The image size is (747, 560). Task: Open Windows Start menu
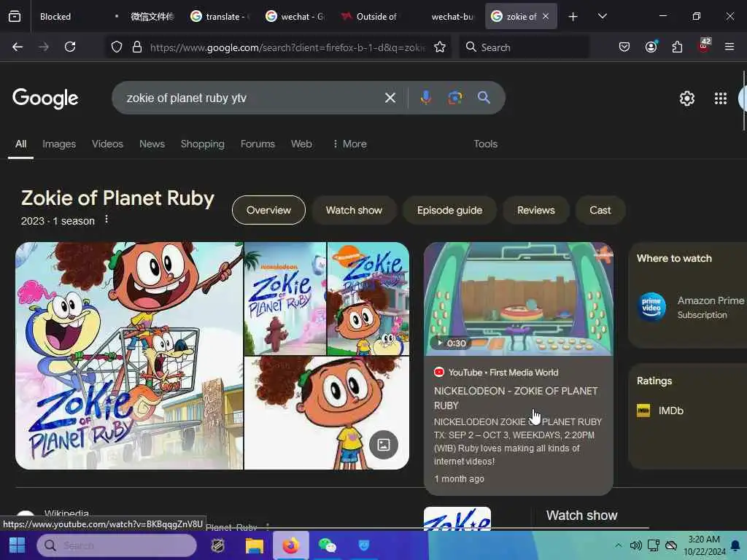click(x=18, y=545)
